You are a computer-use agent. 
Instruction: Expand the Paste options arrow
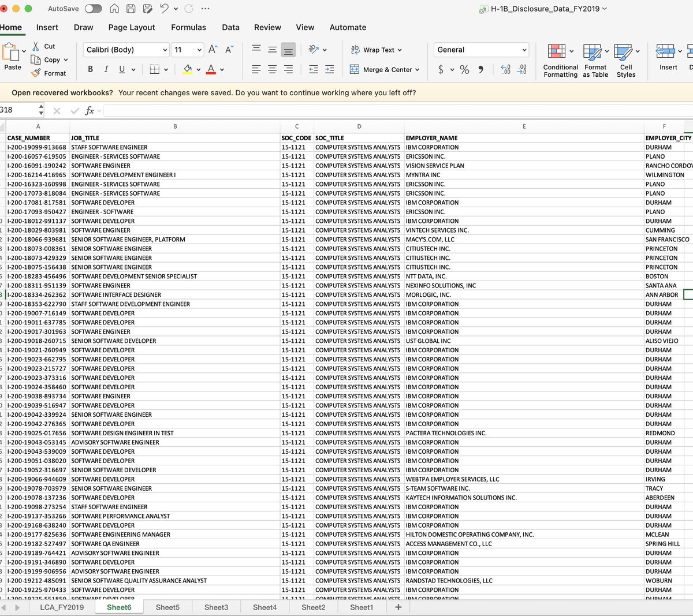pyautogui.click(x=24, y=51)
